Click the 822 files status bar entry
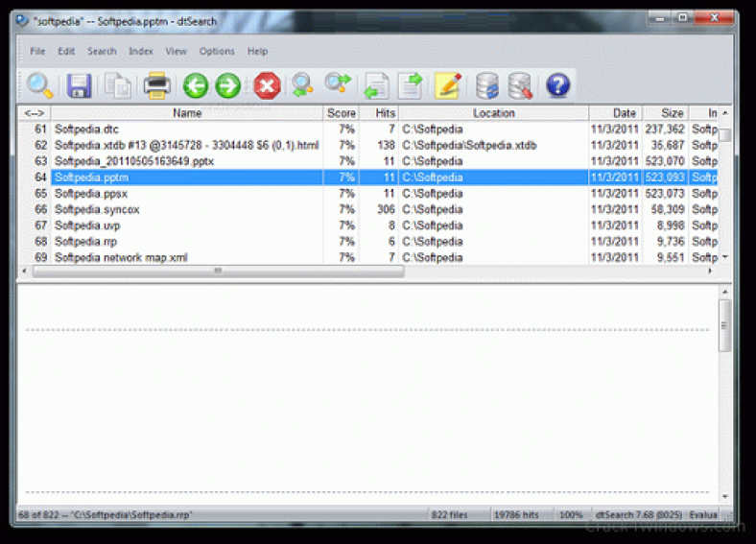This screenshot has width=756, height=544. coord(449,514)
